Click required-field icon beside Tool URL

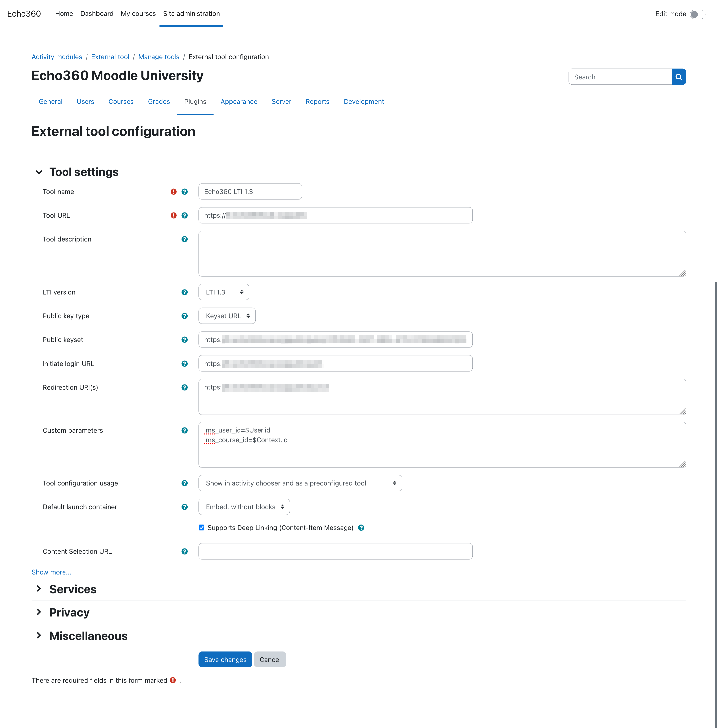tap(174, 216)
